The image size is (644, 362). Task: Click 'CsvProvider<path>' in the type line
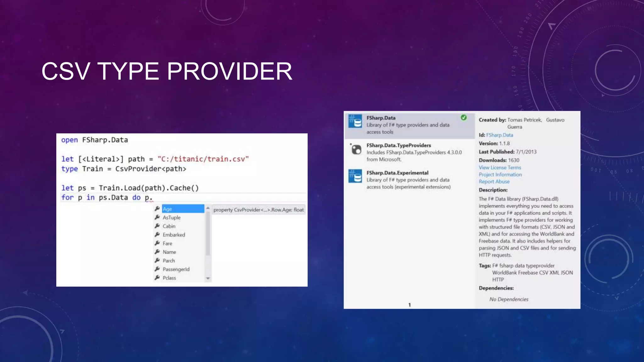pyautogui.click(x=151, y=169)
